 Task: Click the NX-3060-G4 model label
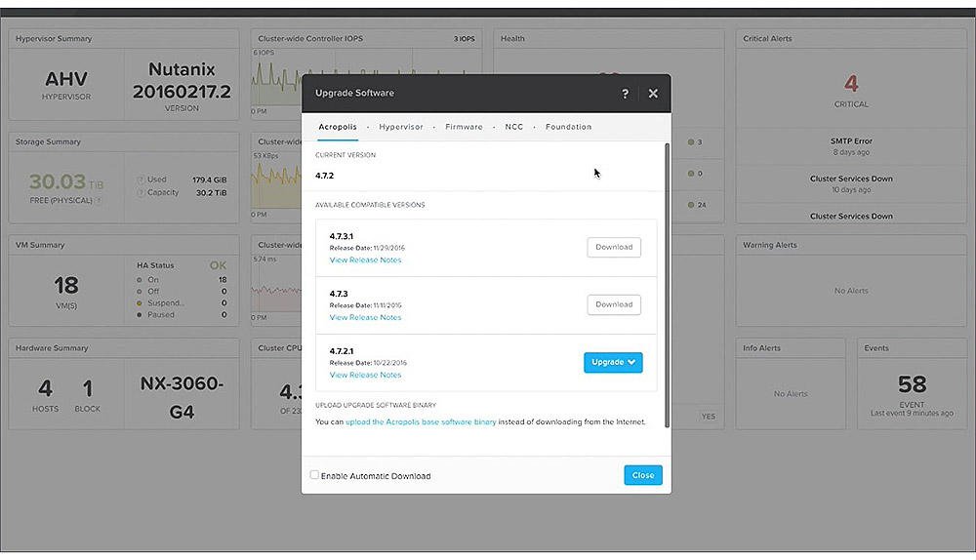[x=182, y=397]
